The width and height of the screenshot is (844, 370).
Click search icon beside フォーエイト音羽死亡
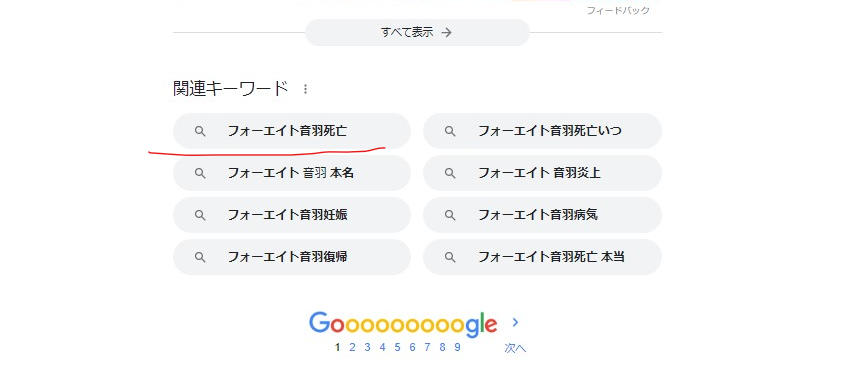(x=200, y=131)
